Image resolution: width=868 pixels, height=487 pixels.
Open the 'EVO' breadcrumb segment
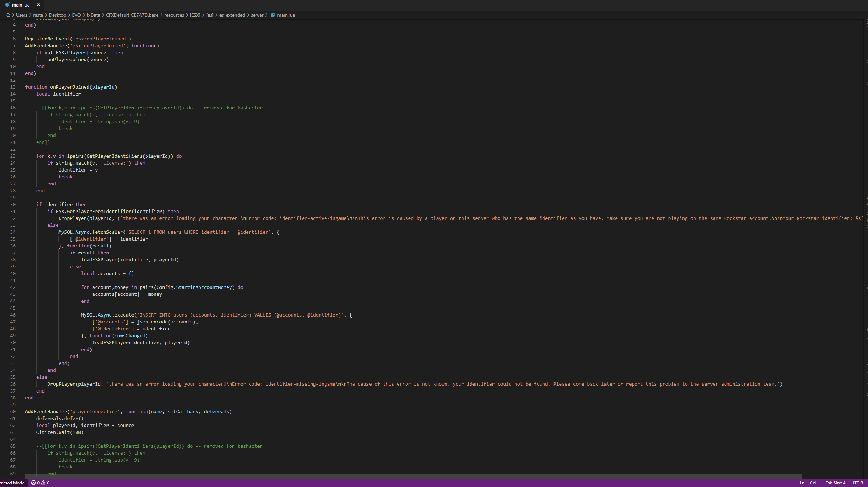click(x=76, y=15)
